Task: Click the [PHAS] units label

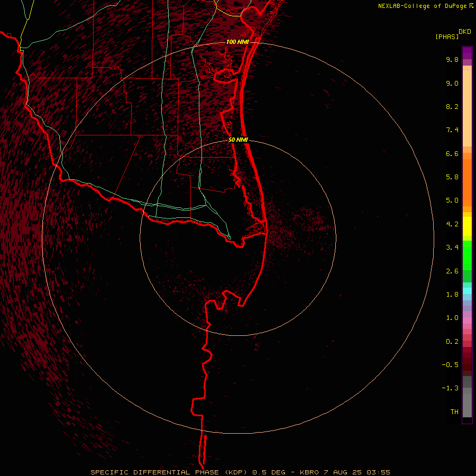Action: point(447,36)
